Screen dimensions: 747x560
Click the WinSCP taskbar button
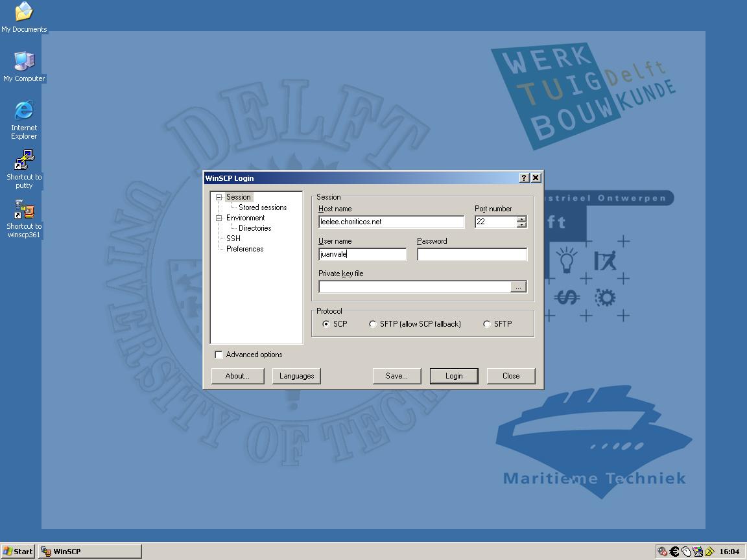(x=90, y=552)
